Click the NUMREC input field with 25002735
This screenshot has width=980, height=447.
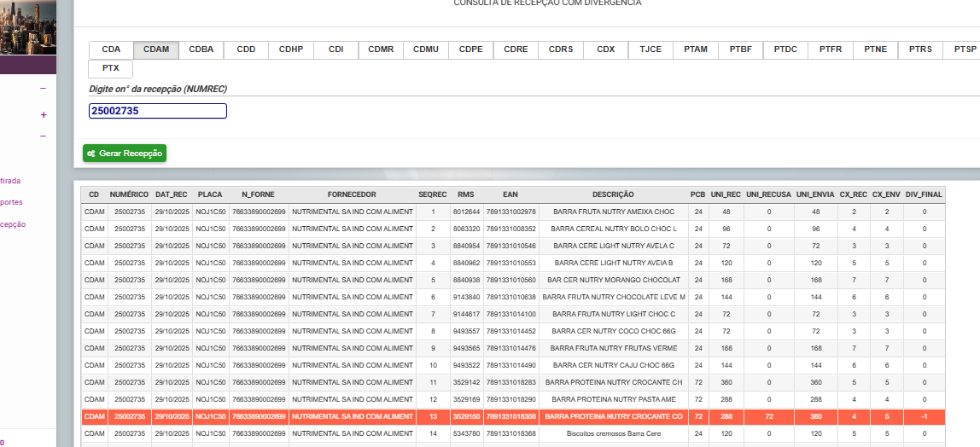pyautogui.click(x=158, y=111)
